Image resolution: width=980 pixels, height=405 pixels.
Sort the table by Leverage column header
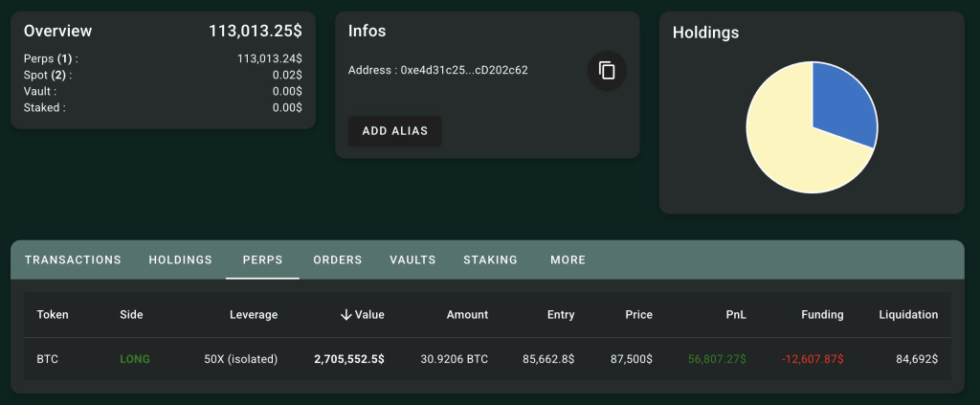coord(254,314)
